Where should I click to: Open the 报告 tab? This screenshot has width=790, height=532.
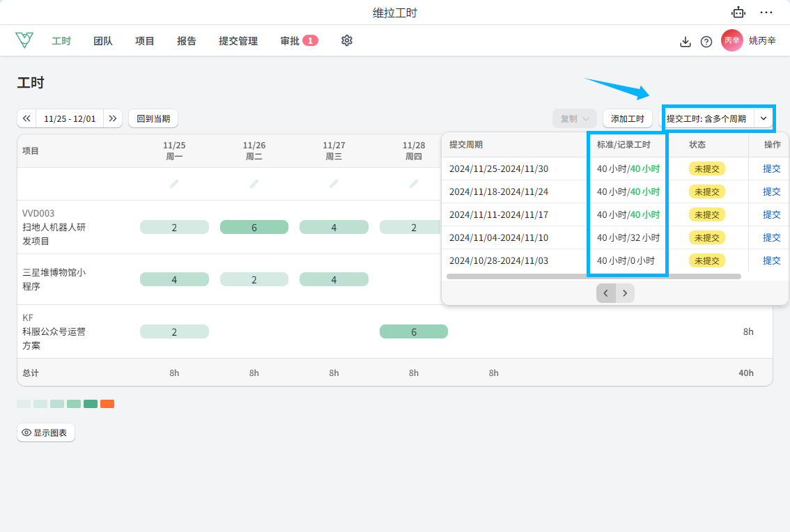[x=187, y=41]
